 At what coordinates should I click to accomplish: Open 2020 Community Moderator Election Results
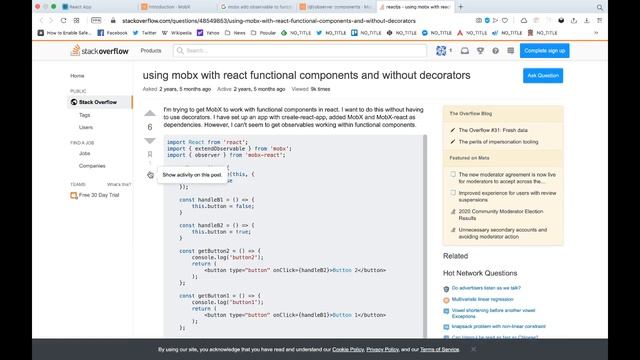pos(501,215)
